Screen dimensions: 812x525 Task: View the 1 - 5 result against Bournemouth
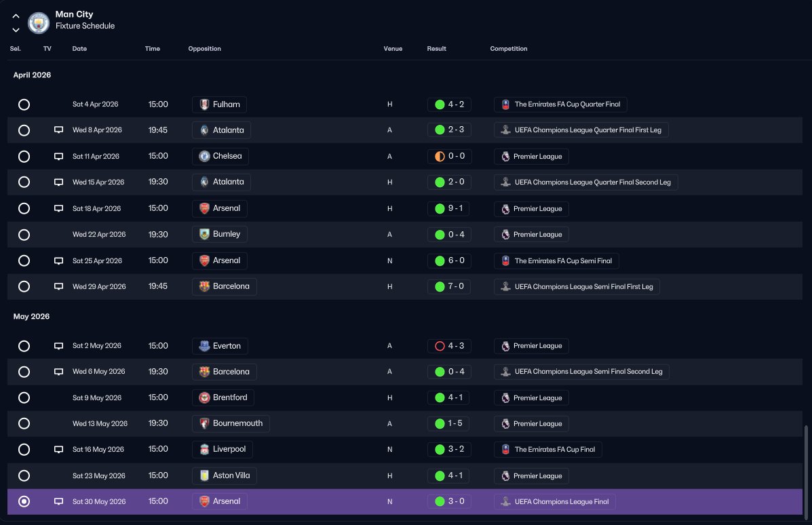pyautogui.click(x=448, y=423)
